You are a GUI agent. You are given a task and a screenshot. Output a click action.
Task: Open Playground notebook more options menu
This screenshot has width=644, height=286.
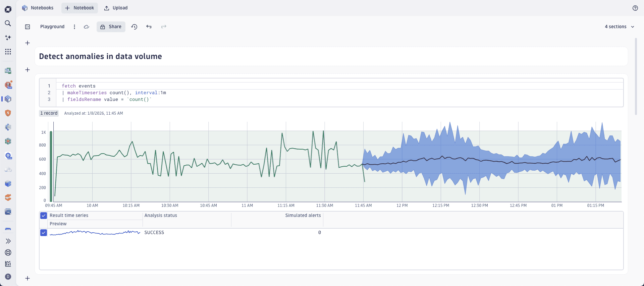pos(74,27)
